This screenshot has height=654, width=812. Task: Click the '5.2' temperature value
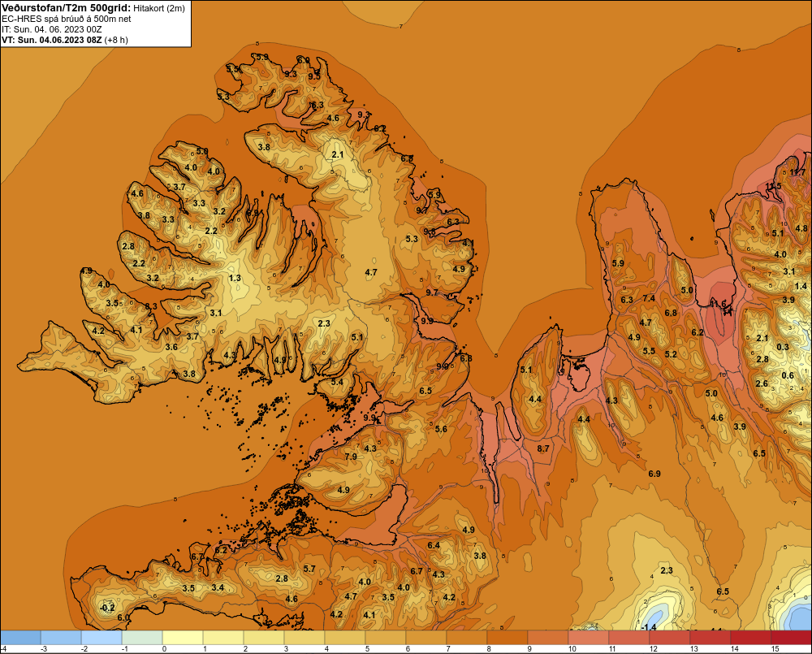pyautogui.click(x=671, y=354)
